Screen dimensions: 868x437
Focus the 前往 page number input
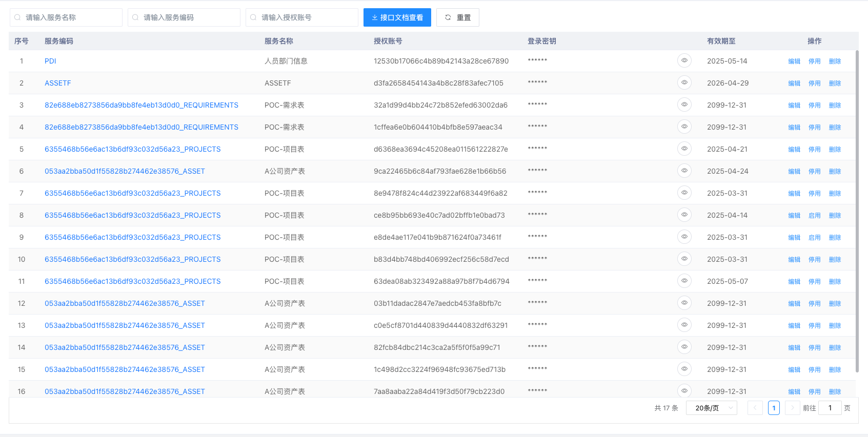[x=830, y=408]
